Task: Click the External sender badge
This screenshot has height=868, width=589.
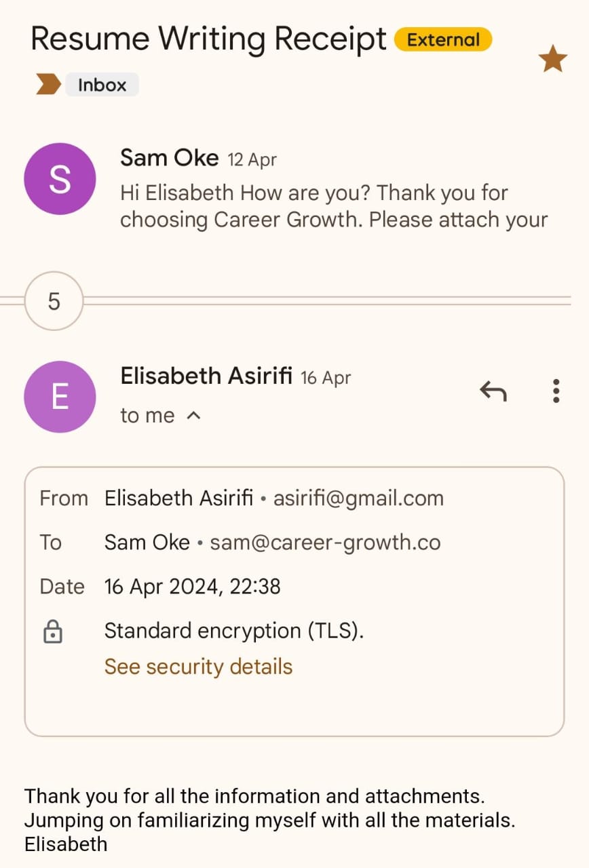Action: pos(443,39)
